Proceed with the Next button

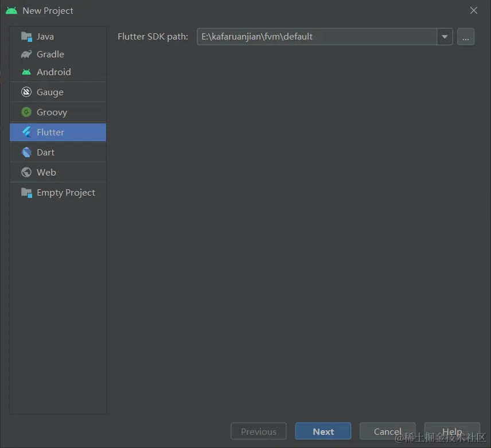(x=323, y=431)
